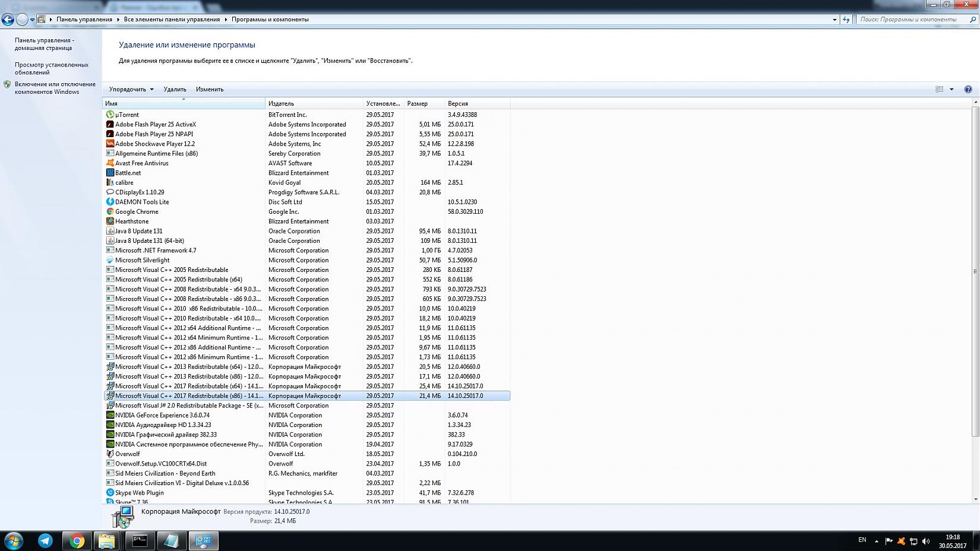Image resolution: width=980 pixels, height=551 pixels.
Task: Click the Adobe Flash Player 25 ActiveX icon
Action: click(110, 124)
